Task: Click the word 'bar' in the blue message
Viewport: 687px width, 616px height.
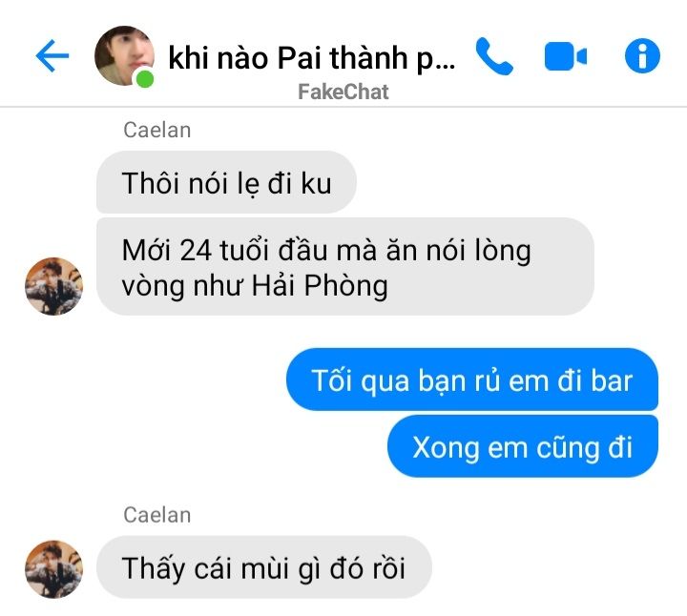Action: 612,380
